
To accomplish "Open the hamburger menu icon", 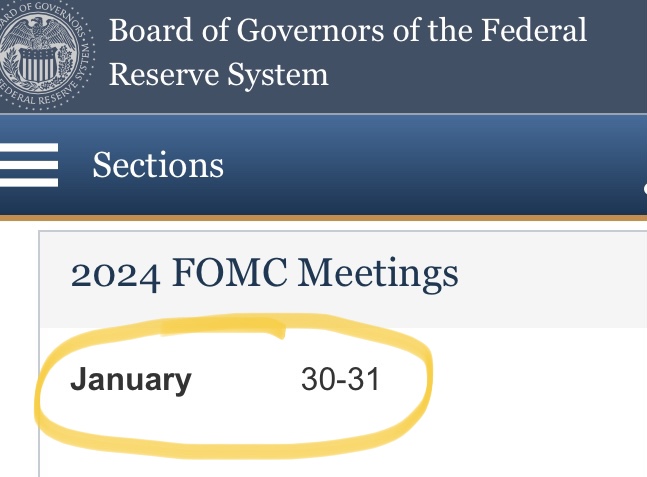I will pos(28,164).
